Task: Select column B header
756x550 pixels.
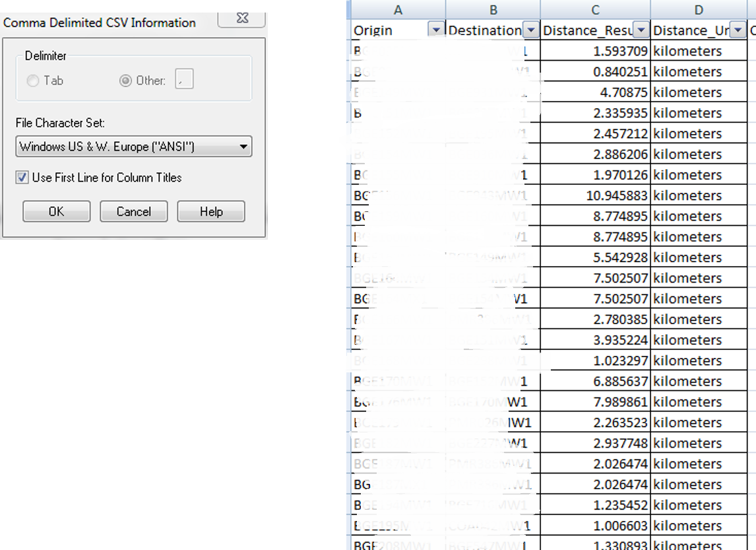Action: click(493, 9)
